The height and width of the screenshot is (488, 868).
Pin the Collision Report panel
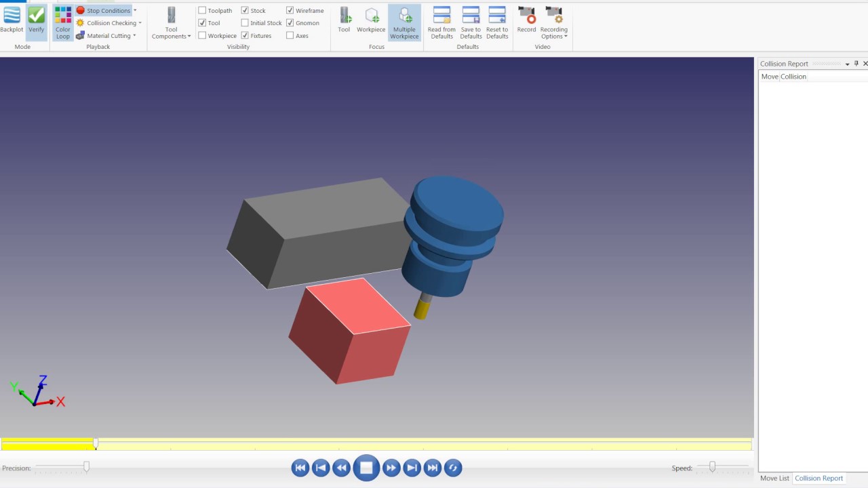tap(856, 64)
